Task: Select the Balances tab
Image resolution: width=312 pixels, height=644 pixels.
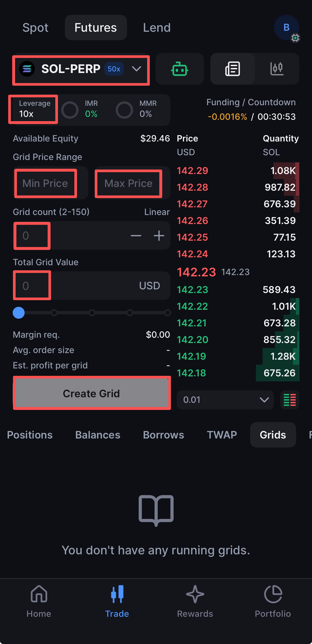Action: click(98, 435)
